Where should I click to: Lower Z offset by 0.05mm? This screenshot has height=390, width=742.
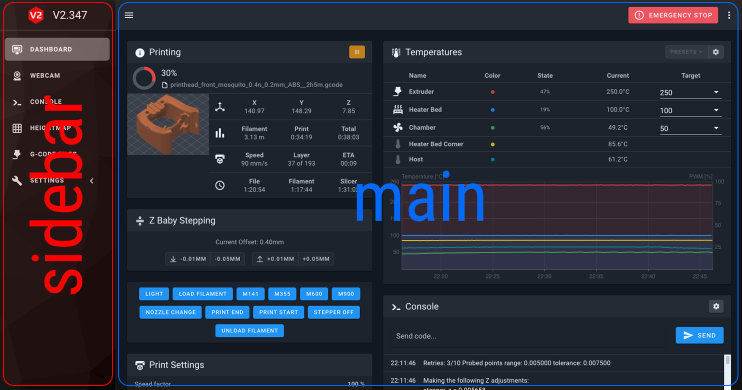(227, 259)
